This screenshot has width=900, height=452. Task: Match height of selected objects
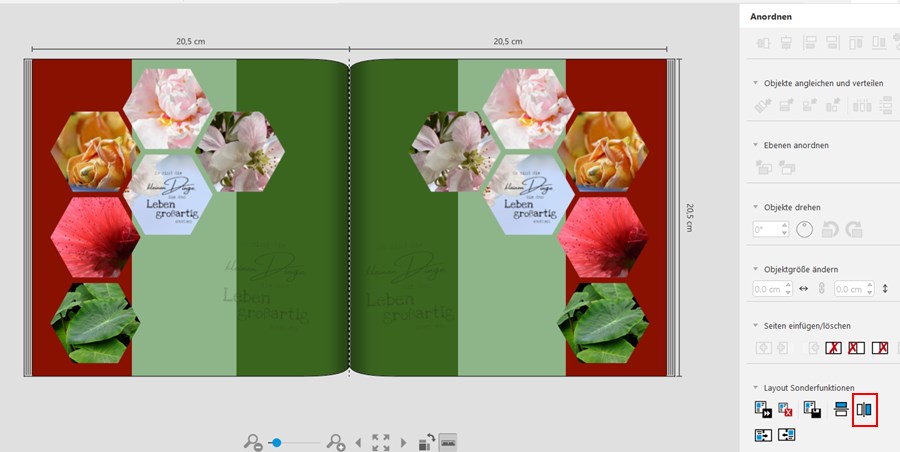pos(809,106)
